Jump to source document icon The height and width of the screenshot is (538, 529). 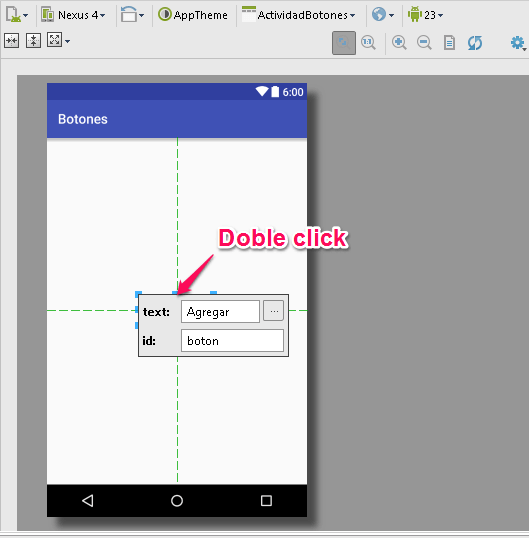tap(449, 43)
